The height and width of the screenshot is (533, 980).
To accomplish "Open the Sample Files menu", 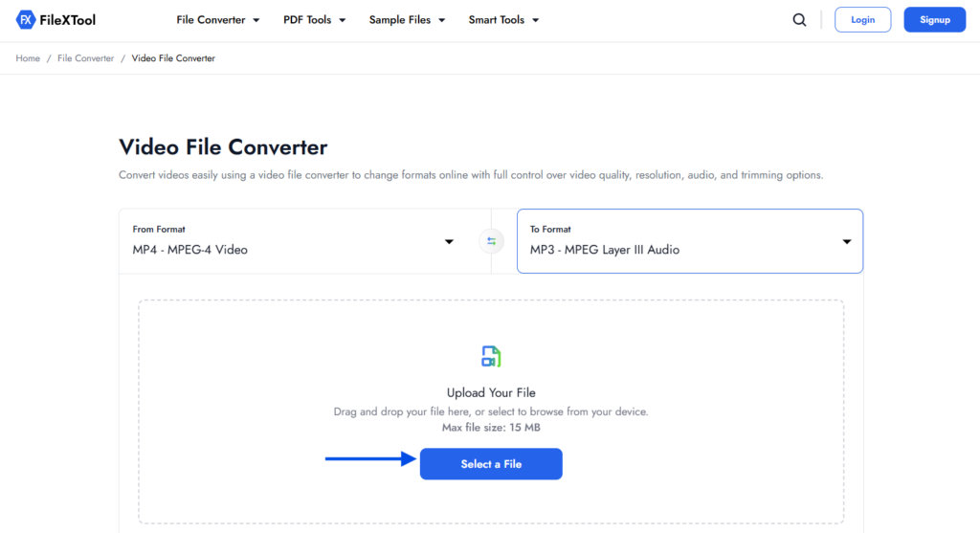I will [407, 20].
